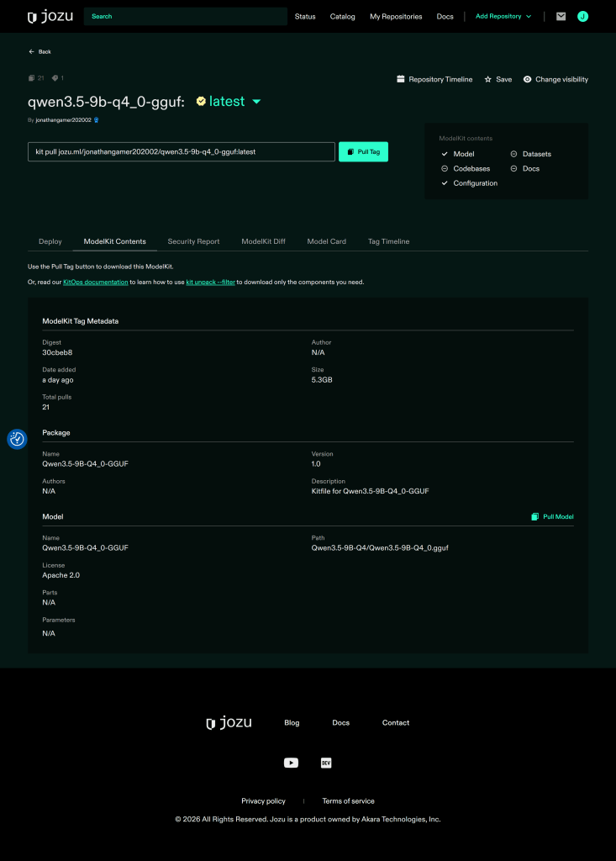Open the DEV community icon in the footer

click(325, 763)
